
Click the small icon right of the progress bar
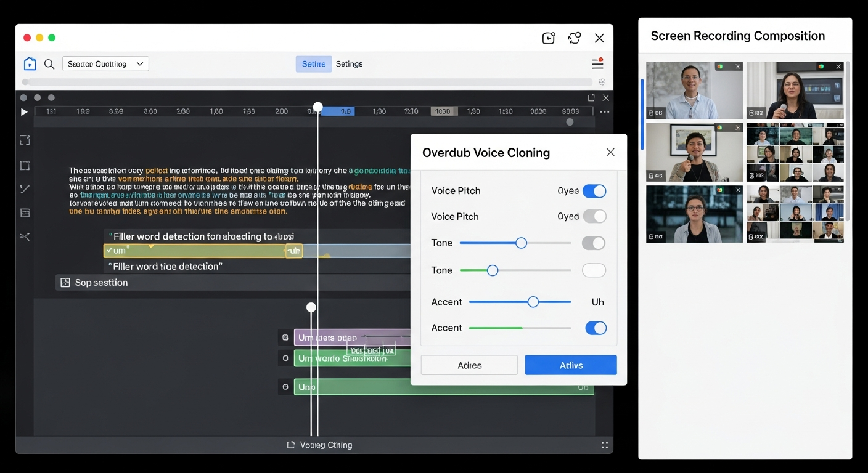point(602,82)
